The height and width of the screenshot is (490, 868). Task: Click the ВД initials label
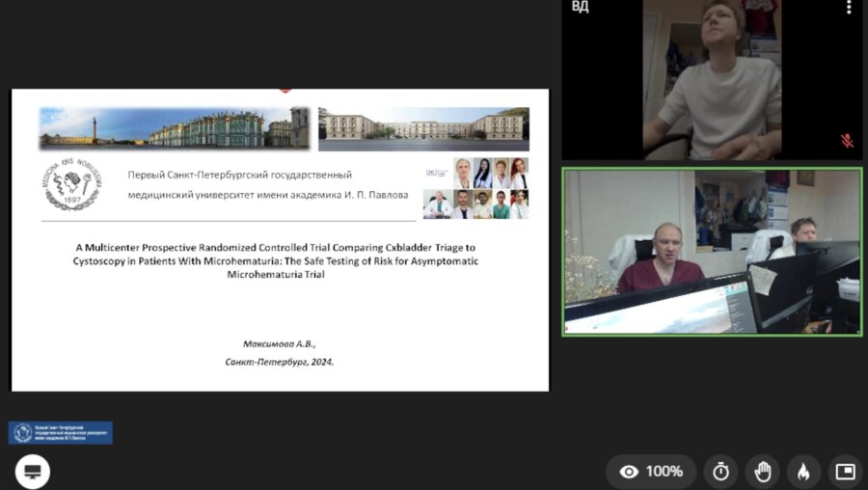pyautogui.click(x=580, y=7)
